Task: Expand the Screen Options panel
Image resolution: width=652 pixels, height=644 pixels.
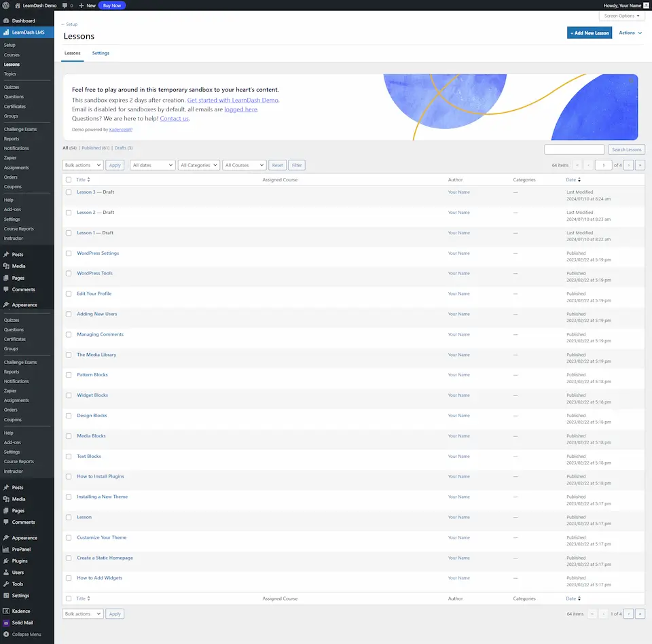Action: click(621, 16)
